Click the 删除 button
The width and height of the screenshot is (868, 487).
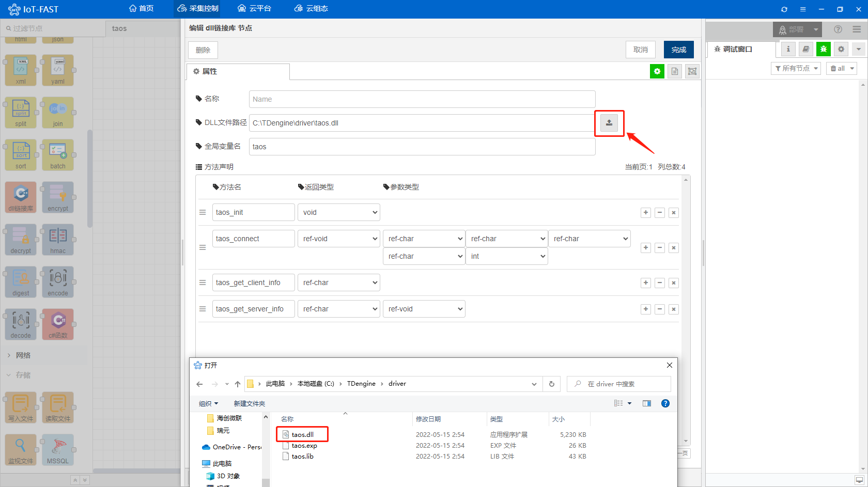click(x=203, y=50)
